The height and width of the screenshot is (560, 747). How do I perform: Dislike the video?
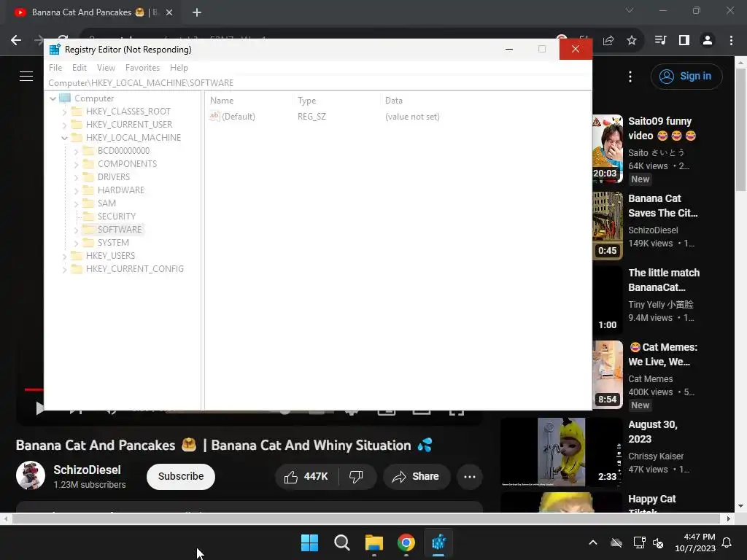pyautogui.click(x=356, y=477)
